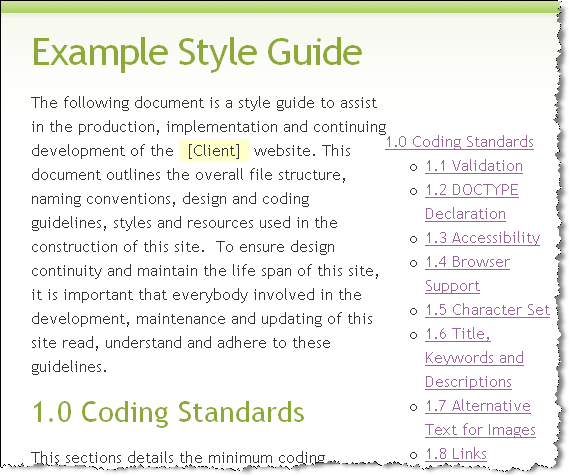Click the highlighted [Client] placeholder text
Screen dimensions: 569x475
pos(214,150)
